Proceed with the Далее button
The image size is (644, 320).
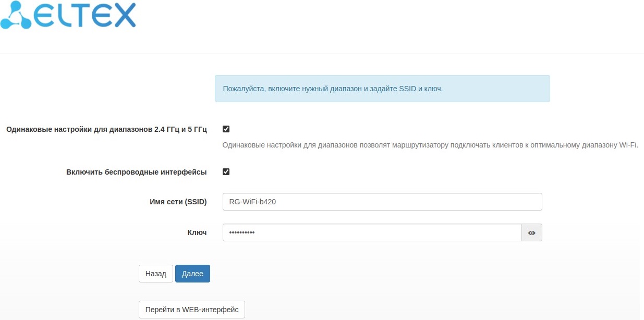tap(192, 274)
